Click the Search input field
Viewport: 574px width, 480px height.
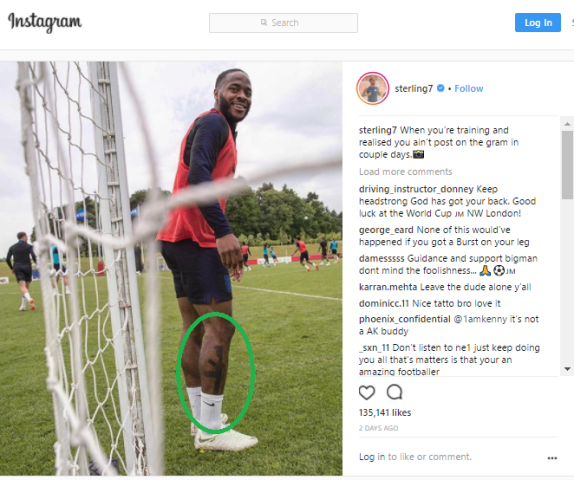pyautogui.click(x=283, y=23)
